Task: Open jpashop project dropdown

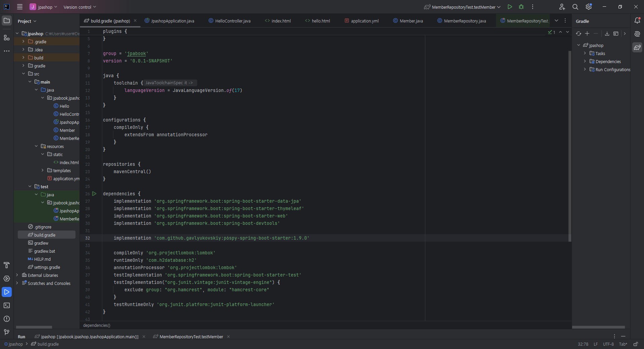Action: [43, 7]
